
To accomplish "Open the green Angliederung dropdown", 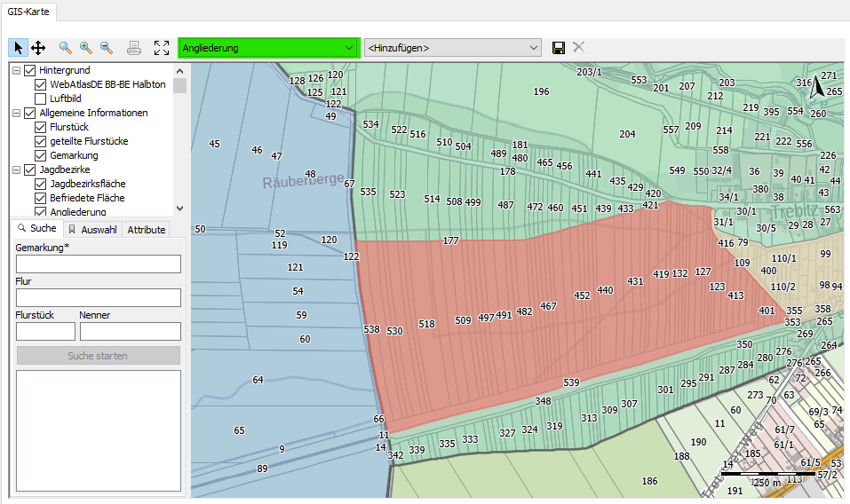I will [268, 48].
